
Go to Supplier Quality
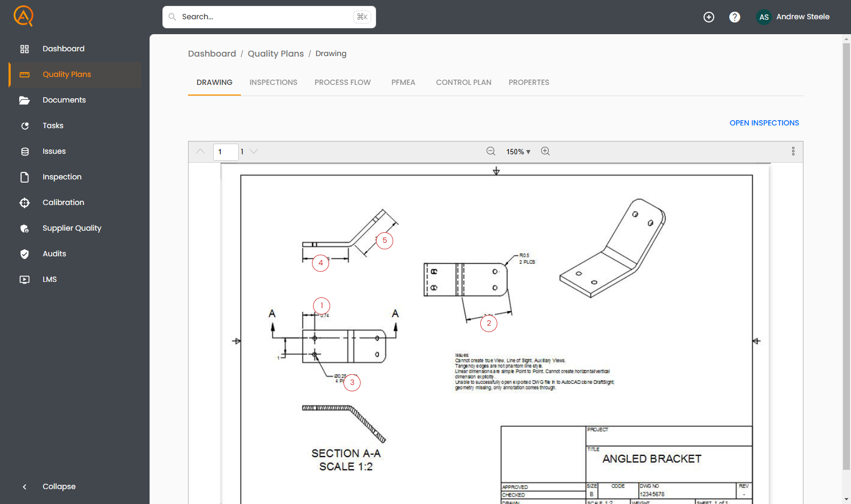[75, 228]
